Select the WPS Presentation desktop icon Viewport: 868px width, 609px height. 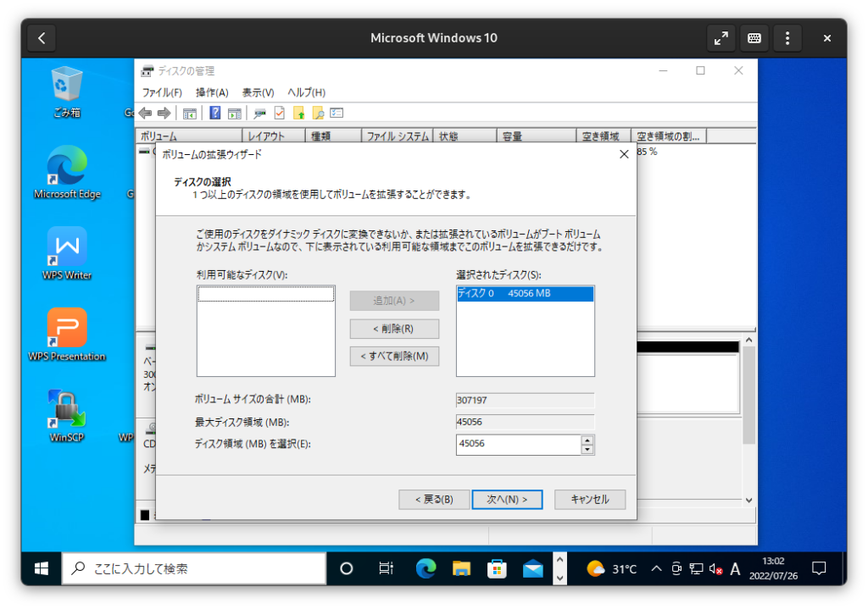[67, 335]
